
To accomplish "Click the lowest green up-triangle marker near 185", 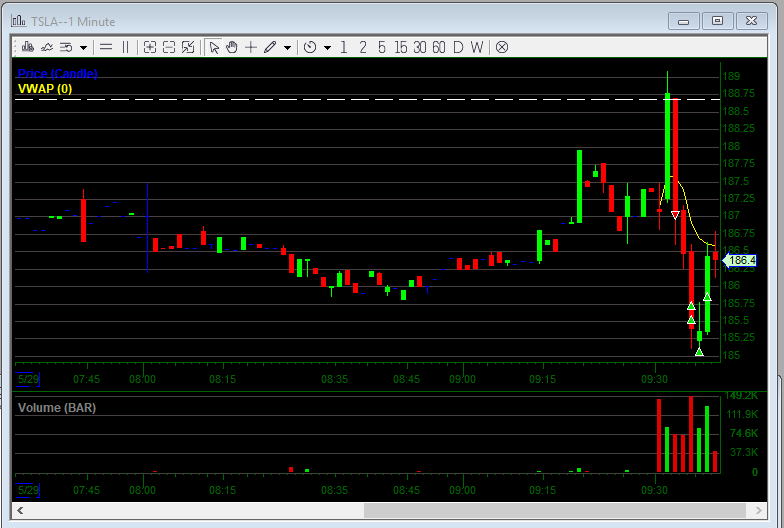I will 699,352.
